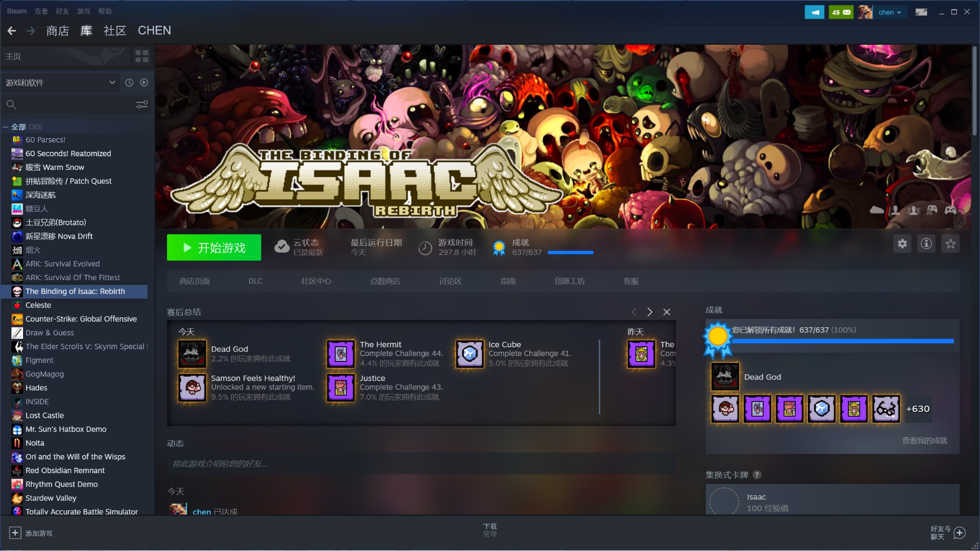Open game settings gear icon
Image resolution: width=980 pixels, height=551 pixels.
click(902, 244)
